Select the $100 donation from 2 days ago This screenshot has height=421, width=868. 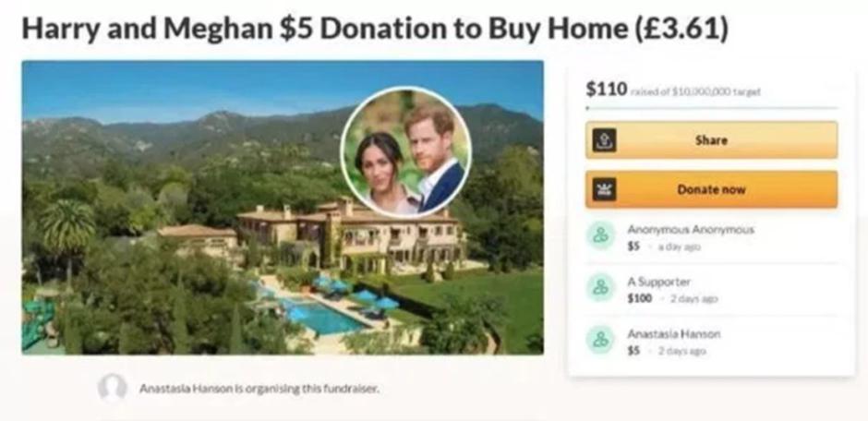(639, 298)
